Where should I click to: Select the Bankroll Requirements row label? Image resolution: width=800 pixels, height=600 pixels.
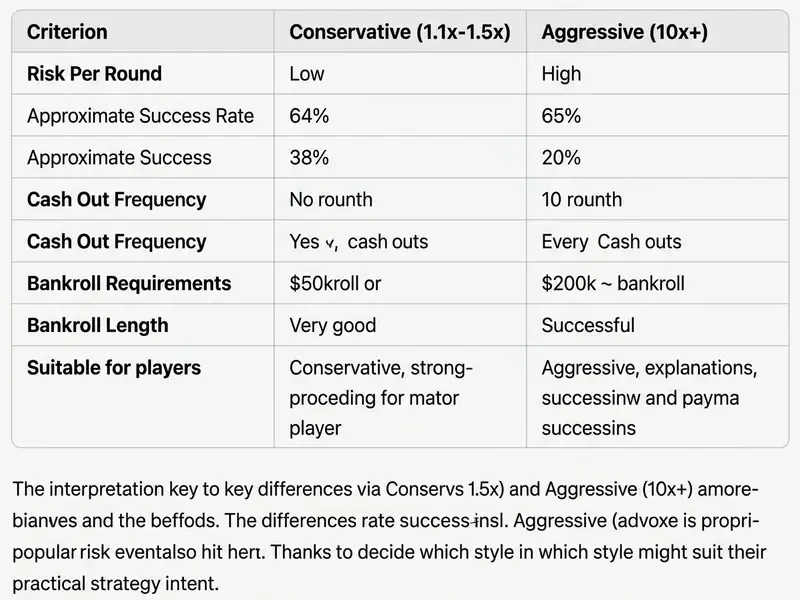(x=129, y=283)
